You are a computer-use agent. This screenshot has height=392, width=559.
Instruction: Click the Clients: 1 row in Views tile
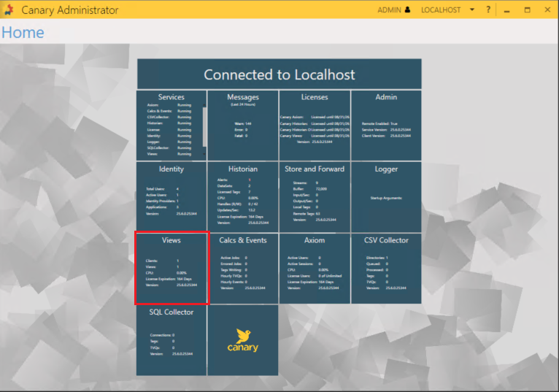(x=162, y=261)
